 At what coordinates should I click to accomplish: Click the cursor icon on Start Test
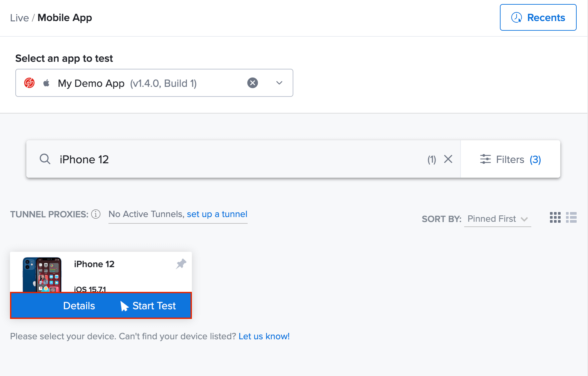coord(124,306)
